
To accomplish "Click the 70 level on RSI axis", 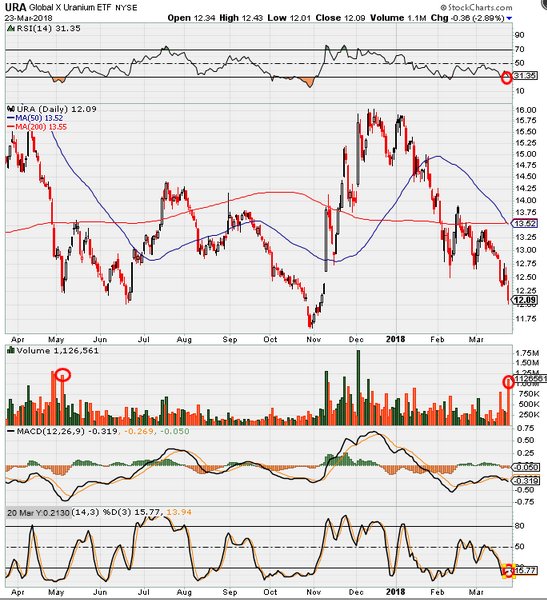I will tap(519, 49).
